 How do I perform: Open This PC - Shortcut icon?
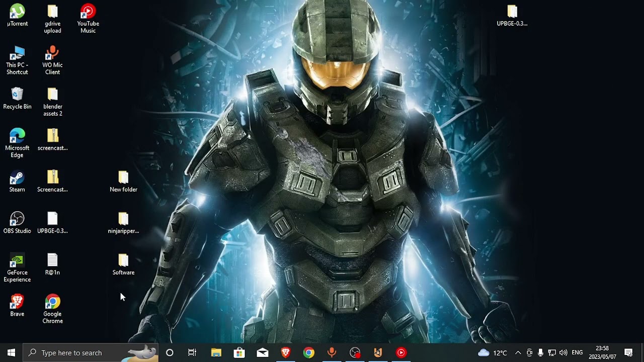click(17, 60)
